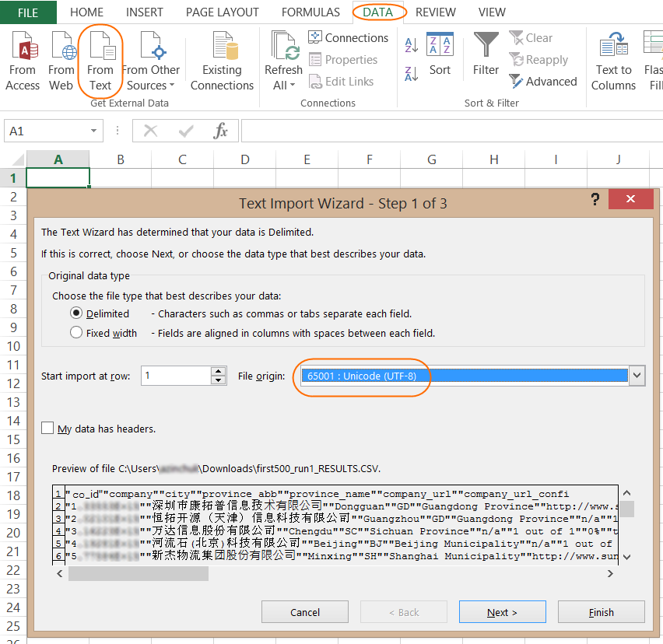Viewport: 663px width, 644px height.
Task: Click Text to Columns
Action: [613, 61]
